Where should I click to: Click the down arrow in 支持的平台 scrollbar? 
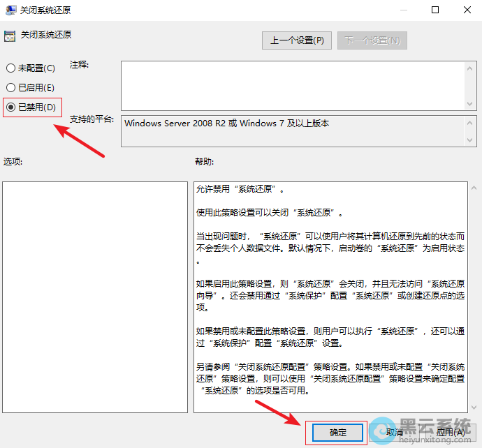click(470, 140)
